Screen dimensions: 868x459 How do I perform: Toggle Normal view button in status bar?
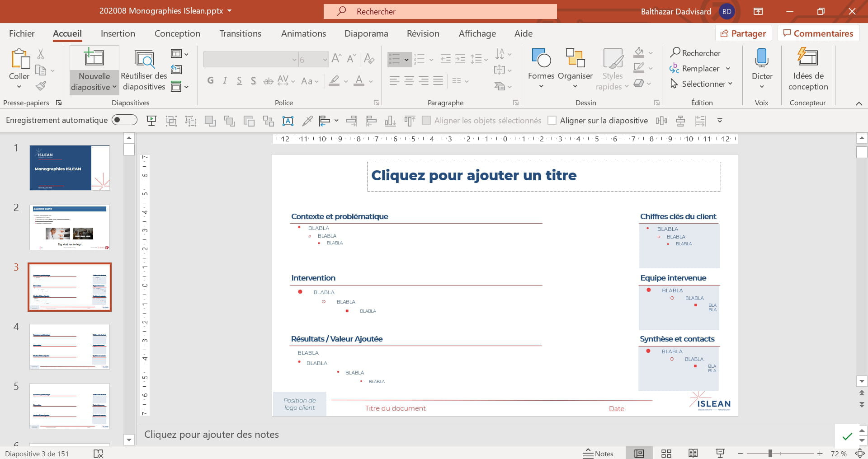tap(639, 453)
